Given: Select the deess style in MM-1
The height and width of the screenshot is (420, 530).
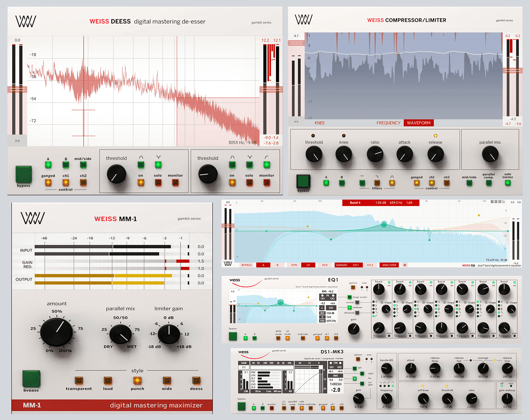Looking at the screenshot, I should click(x=196, y=380).
